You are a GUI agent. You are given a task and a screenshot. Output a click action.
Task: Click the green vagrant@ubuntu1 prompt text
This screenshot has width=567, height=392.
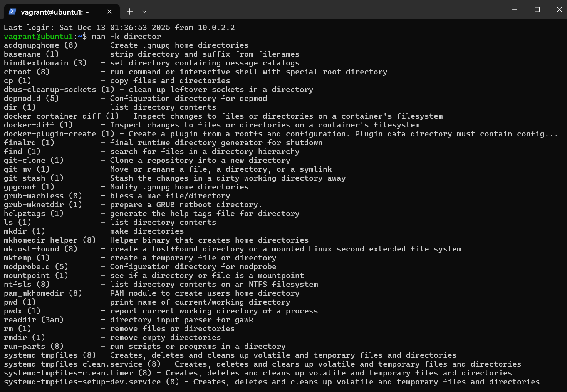[38, 36]
